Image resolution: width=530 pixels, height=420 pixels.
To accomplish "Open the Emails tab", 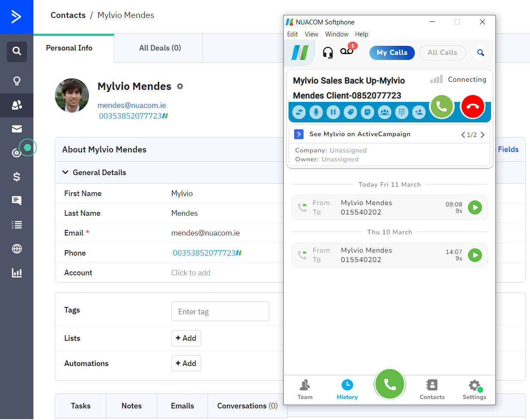I will [x=182, y=406].
